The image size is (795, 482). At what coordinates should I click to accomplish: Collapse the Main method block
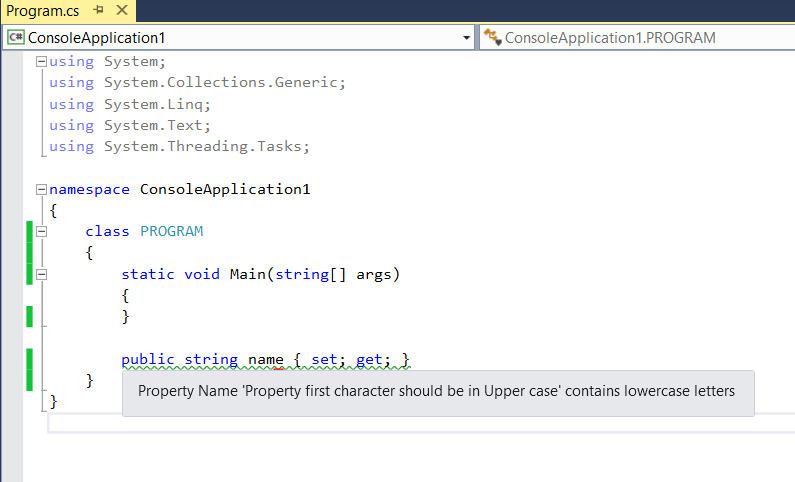[42, 275]
